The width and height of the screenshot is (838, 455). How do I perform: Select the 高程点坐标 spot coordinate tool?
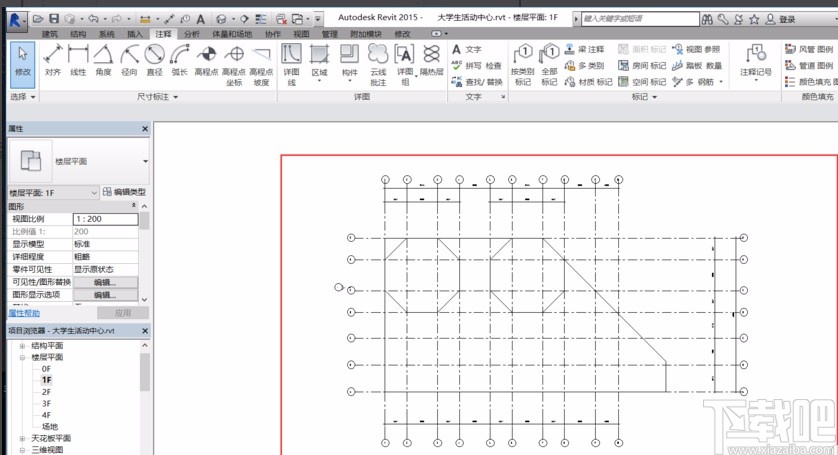234,65
